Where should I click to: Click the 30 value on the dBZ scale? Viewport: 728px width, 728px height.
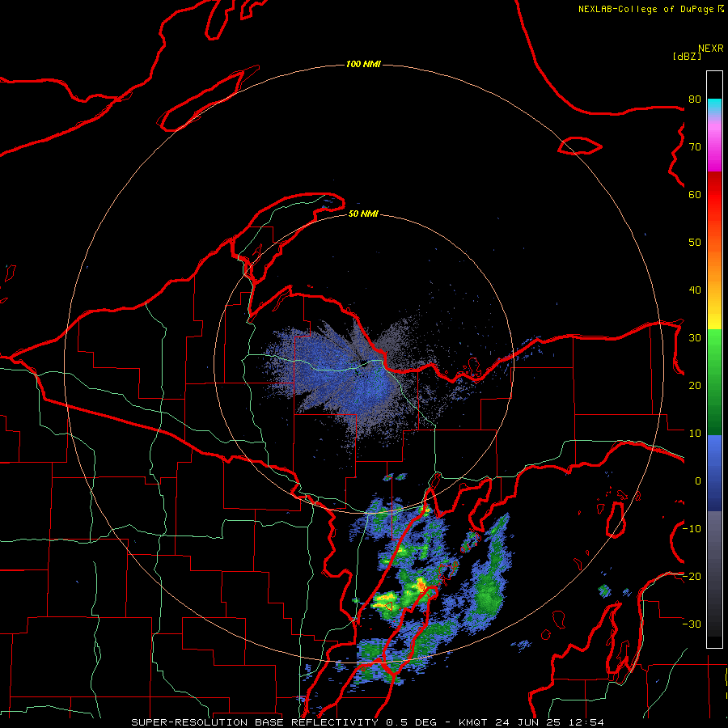click(x=695, y=338)
